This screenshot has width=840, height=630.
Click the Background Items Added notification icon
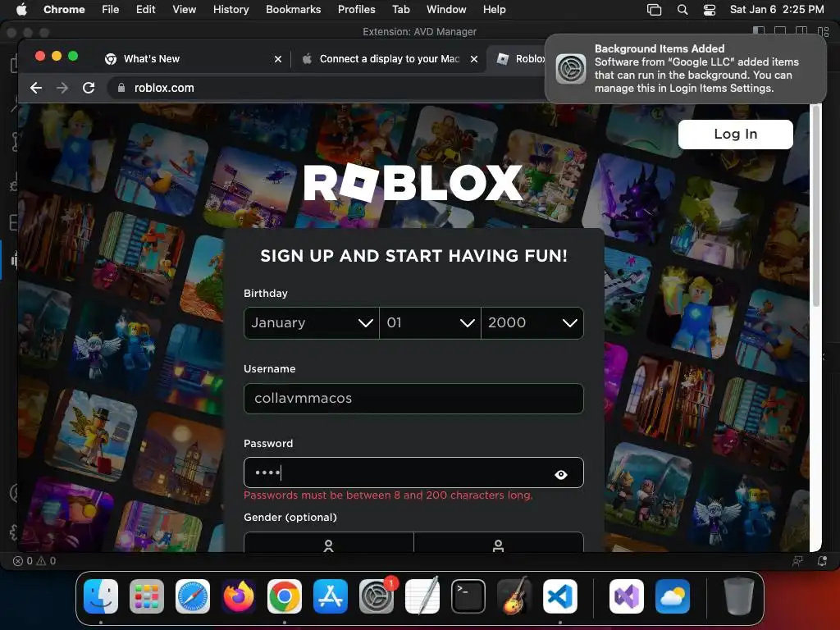click(571, 69)
